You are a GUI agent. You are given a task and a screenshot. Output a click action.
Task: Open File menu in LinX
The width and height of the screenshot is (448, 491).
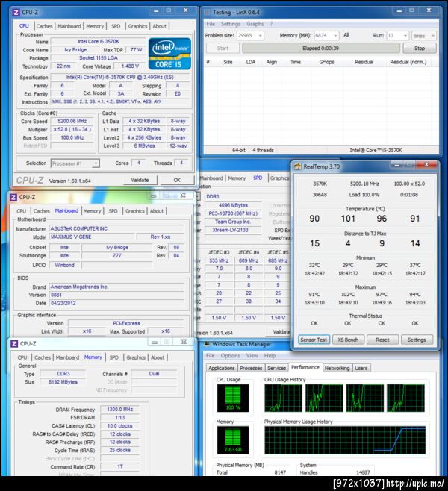tap(211, 24)
